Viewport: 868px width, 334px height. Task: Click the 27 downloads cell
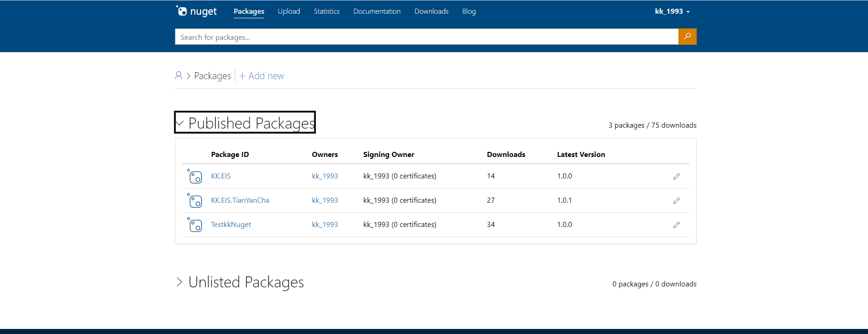[x=491, y=200]
